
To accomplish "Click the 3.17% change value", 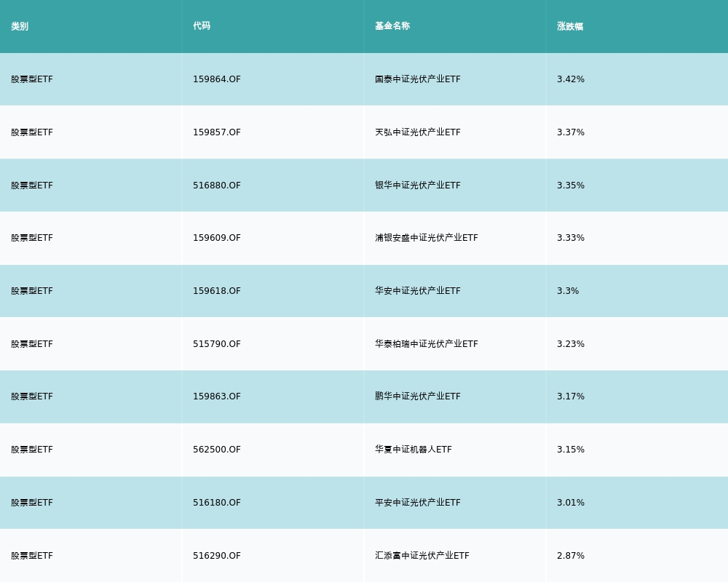I will 571,396.
